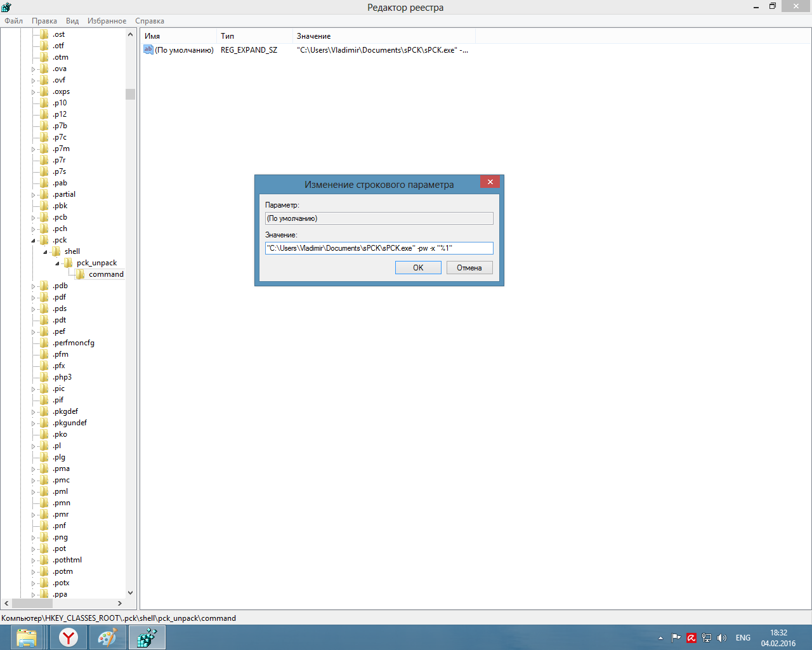
Task: Expand the .pkgdef key
Action: tap(34, 412)
